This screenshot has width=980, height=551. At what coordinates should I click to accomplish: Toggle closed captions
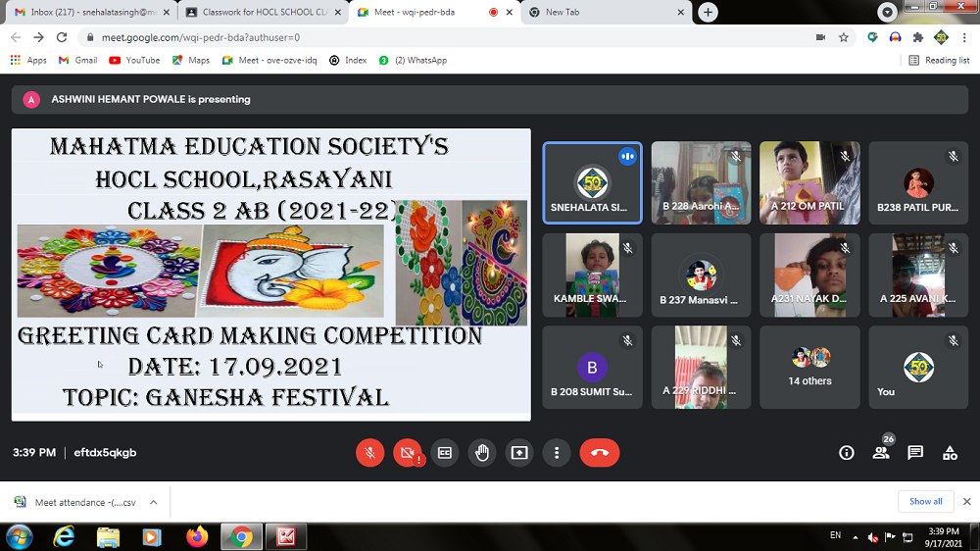445,452
